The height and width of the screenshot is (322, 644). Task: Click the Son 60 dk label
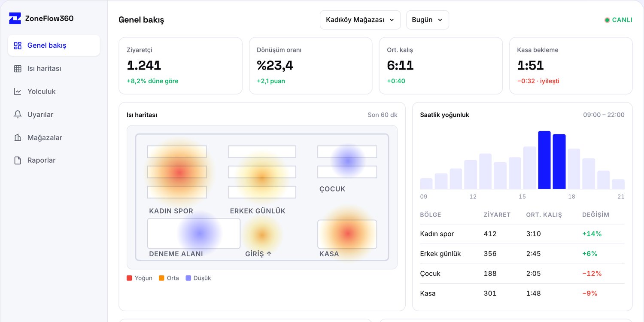383,115
